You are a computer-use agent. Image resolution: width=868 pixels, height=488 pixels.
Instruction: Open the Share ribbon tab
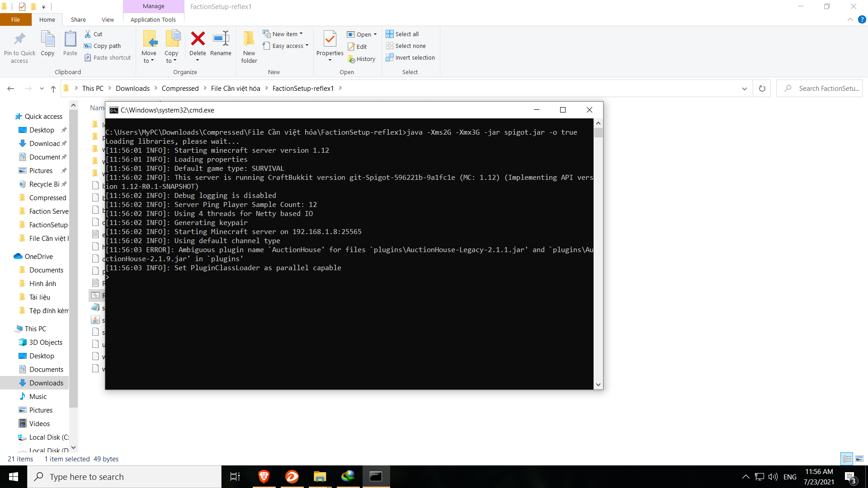coord(78,19)
